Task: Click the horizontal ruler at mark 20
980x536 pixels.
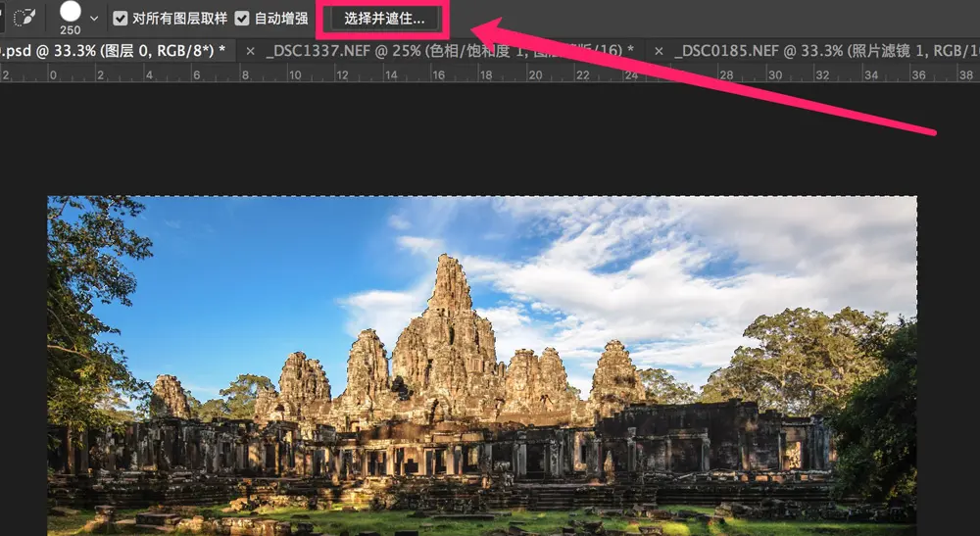Action: pyautogui.click(x=535, y=74)
